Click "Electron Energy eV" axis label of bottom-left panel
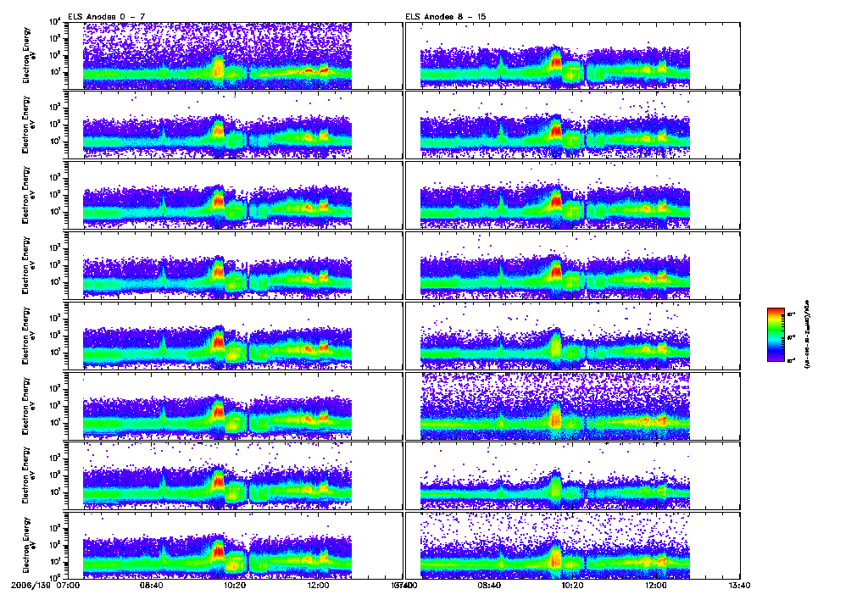Screen dimensions: 868x600 [29, 545]
